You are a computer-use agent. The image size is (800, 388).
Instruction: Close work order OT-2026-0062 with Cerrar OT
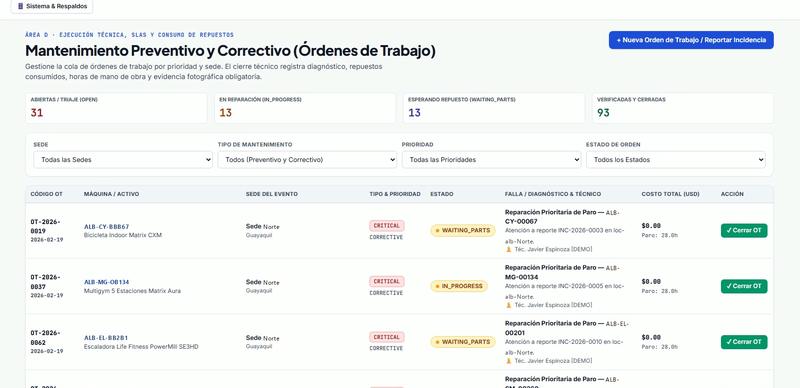click(744, 342)
